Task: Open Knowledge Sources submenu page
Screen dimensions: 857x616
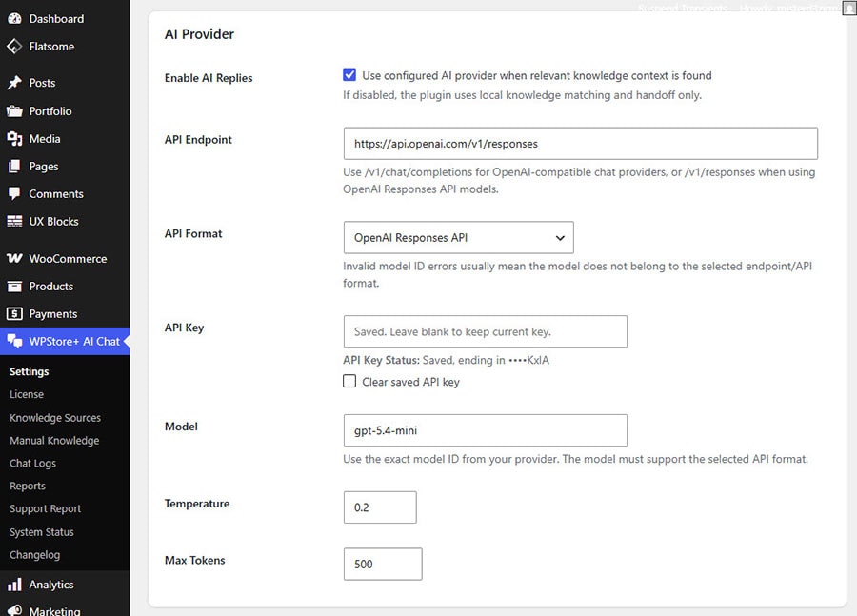Action: pos(55,418)
